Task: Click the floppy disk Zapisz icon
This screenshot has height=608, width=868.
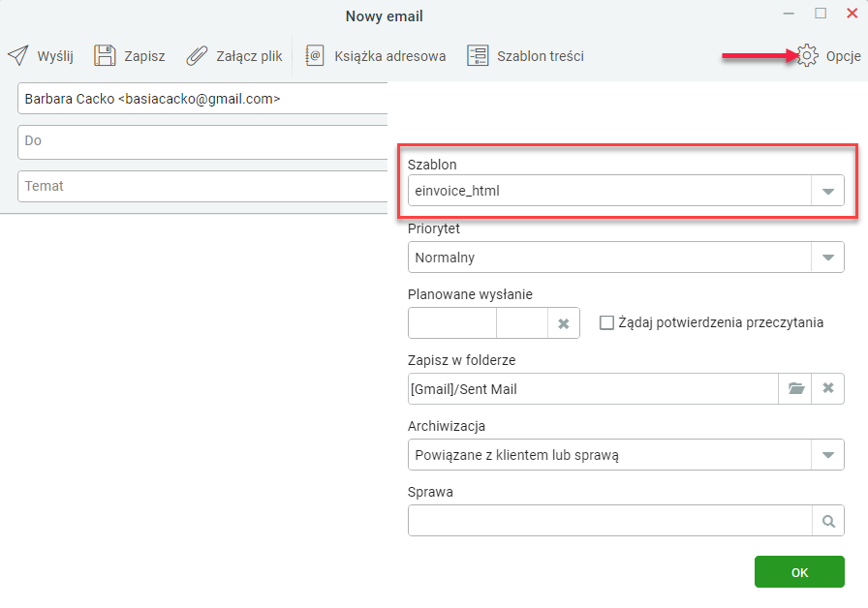Action: [105, 56]
